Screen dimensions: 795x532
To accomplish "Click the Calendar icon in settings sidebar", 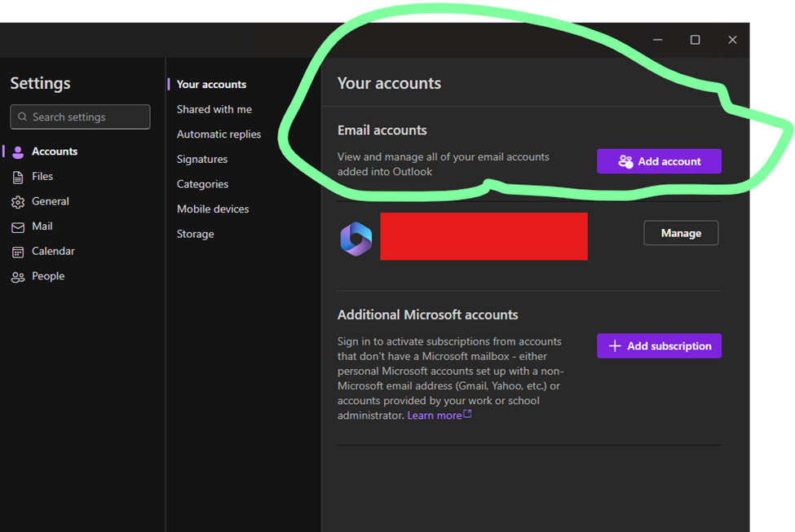I will tap(18, 252).
